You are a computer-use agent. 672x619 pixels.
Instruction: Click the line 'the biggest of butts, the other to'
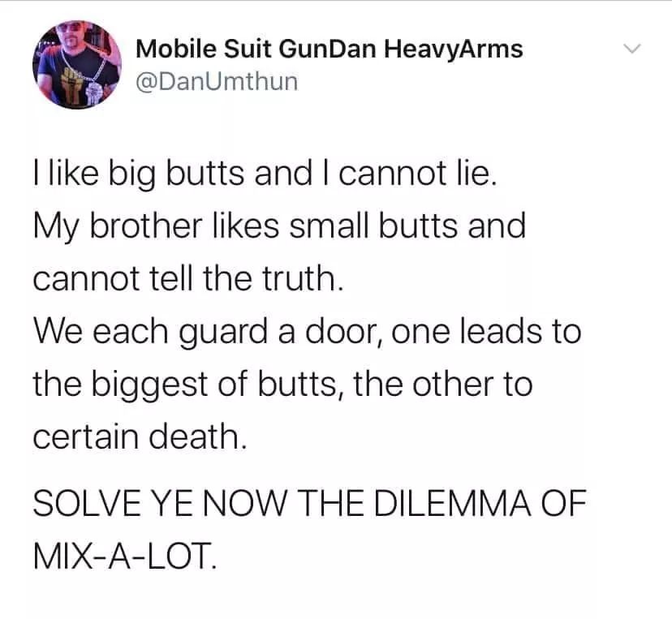tap(283, 385)
